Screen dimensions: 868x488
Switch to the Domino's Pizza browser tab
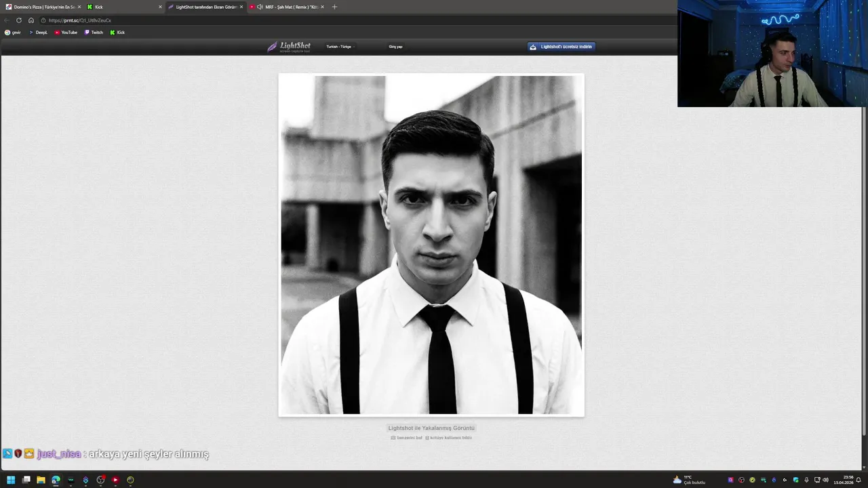point(42,7)
